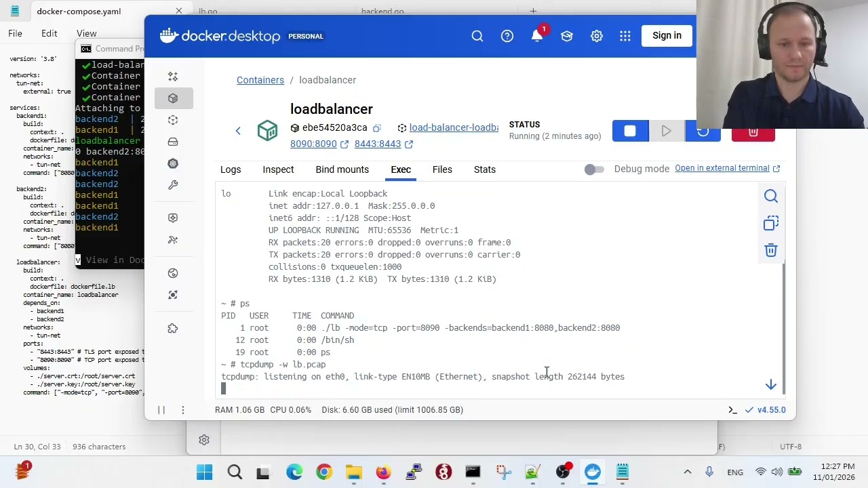
Task: Show hidden system tray icons
Action: point(687,472)
